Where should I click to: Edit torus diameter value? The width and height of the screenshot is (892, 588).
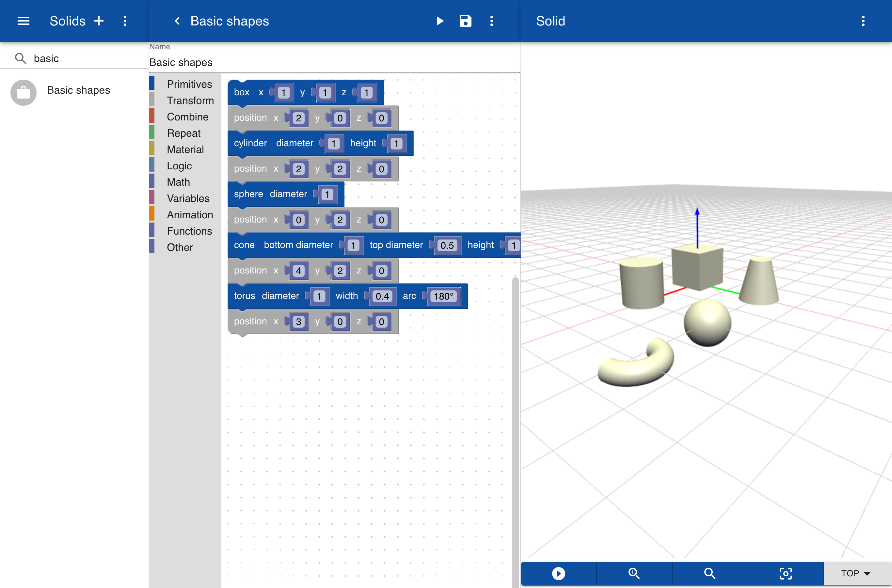(x=319, y=296)
